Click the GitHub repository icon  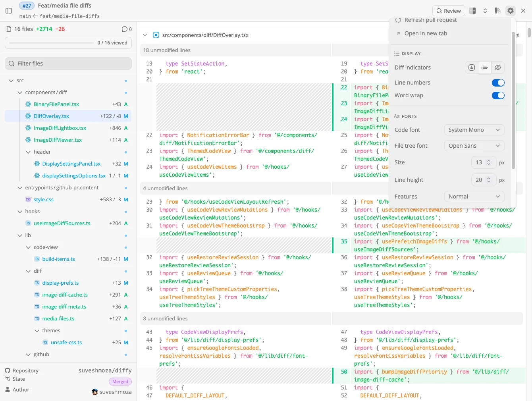point(8,370)
